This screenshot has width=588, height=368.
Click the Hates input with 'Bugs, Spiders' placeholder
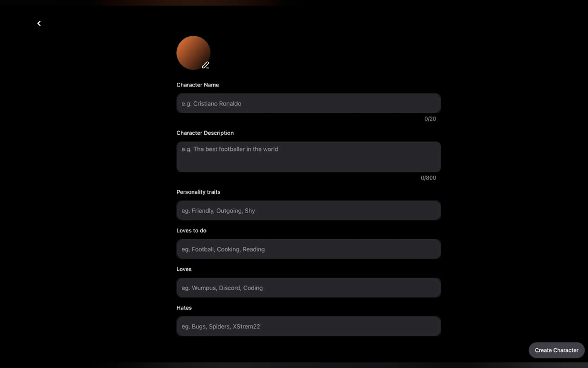click(308, 326)
